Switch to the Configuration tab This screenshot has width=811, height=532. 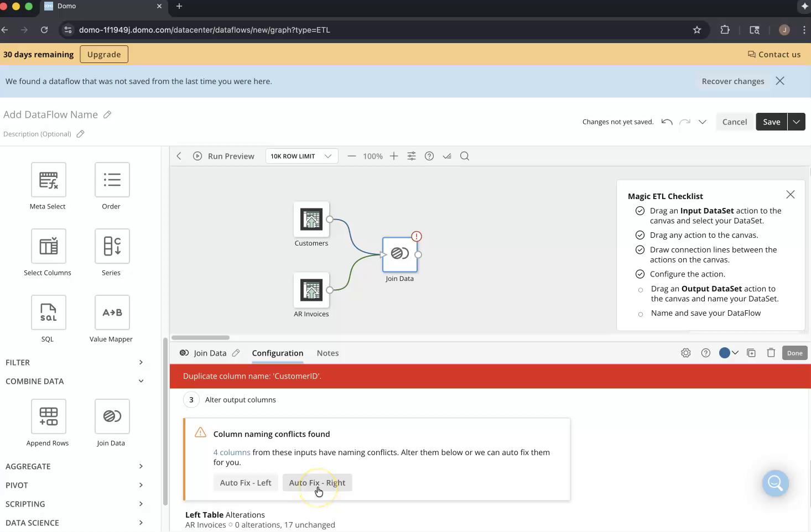coord(278,353)
